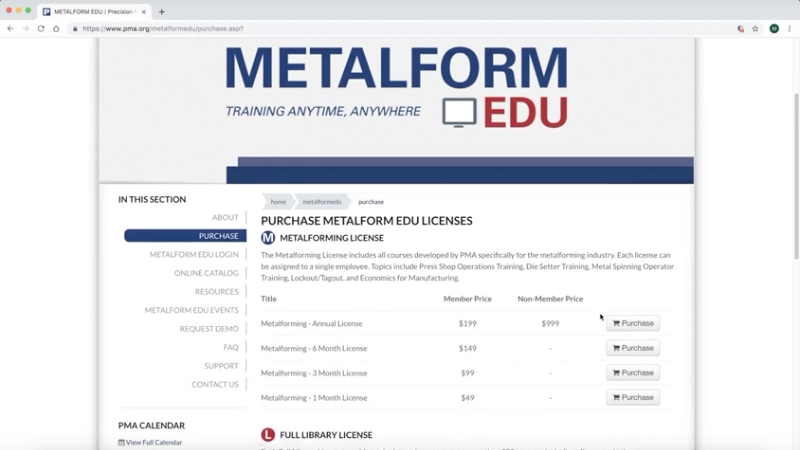Image resolution: width=800 pixels, height=450 pixels.
Task: Purchase the Metalforming 1 Month License
Action: point(633,398)
